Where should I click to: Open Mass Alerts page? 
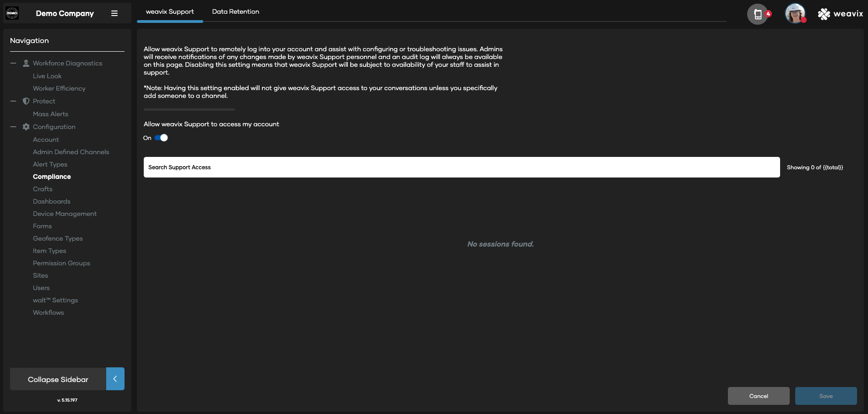[x=50, y=114]
